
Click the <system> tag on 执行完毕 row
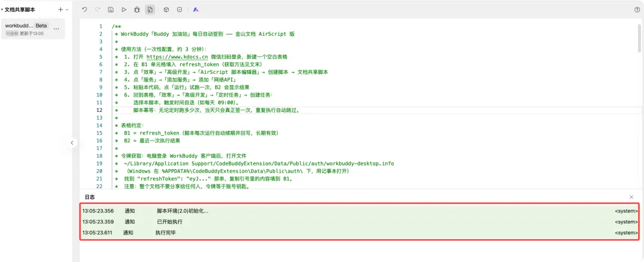click(x=626, y=232)
